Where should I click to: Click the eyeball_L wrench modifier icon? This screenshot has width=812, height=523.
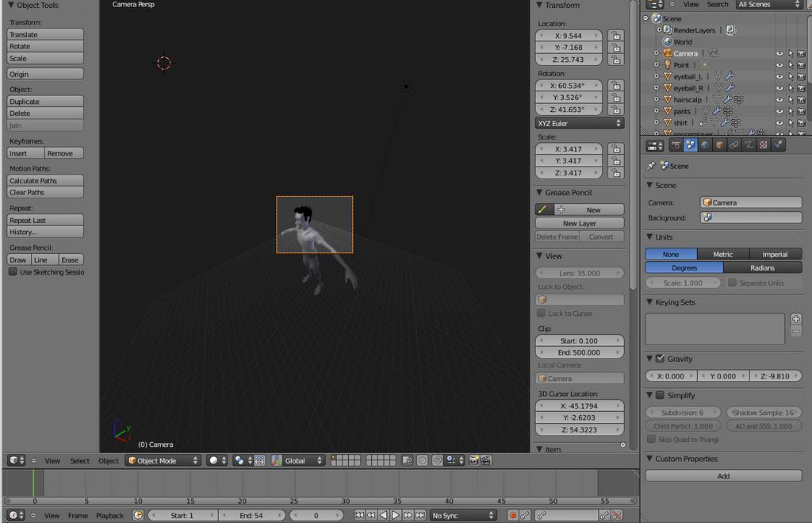(730, 76)
